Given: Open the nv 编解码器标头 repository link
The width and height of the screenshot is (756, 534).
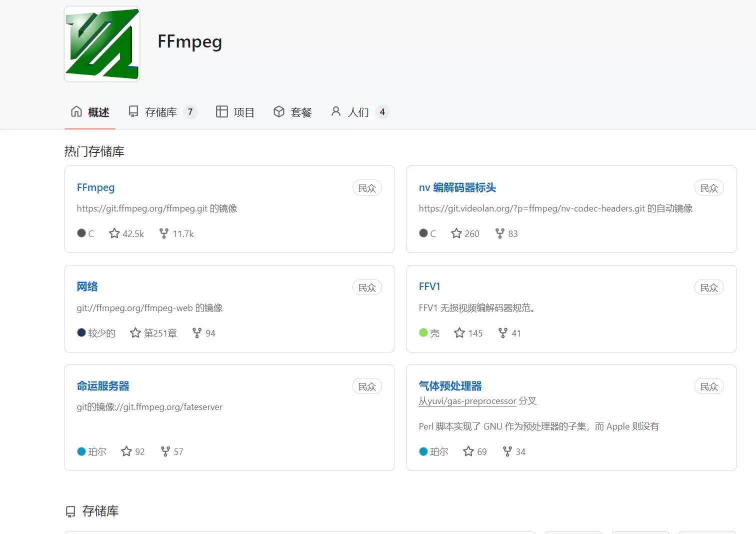Looking at the screenshot, I should (457, 187).
